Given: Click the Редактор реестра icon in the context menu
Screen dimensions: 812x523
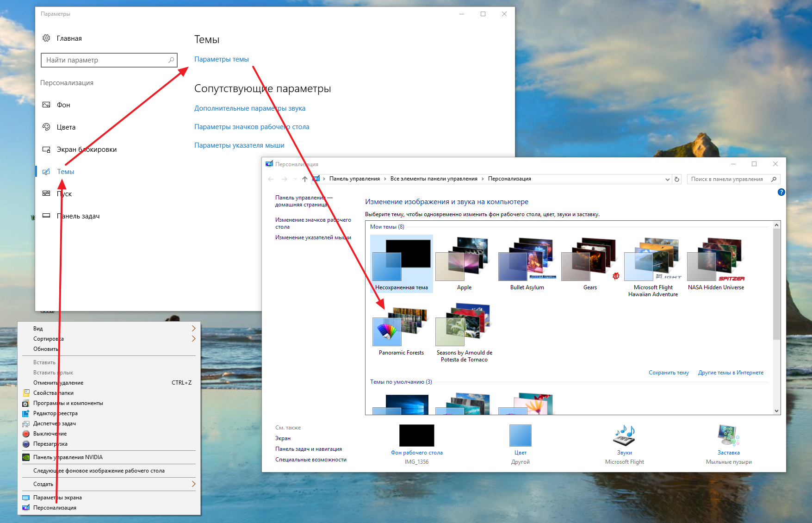Looking at the screenshot, I should pyautogui.click(x=26, y=413).
